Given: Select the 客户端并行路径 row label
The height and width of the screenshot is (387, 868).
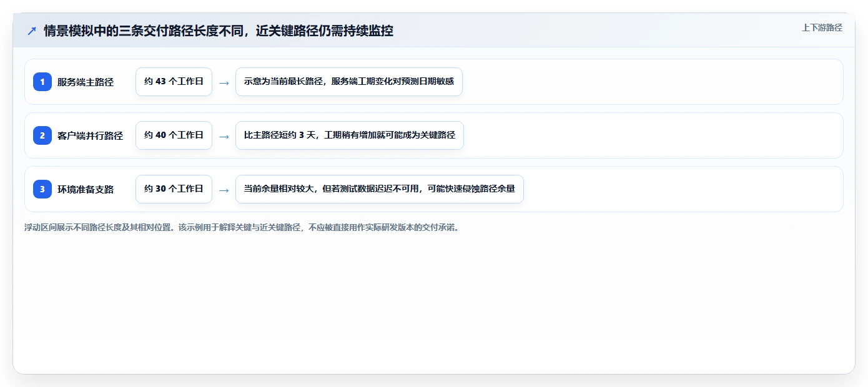Looking at the screenshot, I should pos(90,135).
